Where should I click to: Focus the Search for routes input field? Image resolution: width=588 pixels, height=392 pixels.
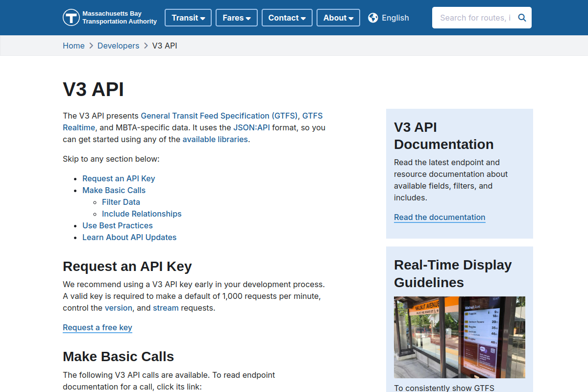475,18
